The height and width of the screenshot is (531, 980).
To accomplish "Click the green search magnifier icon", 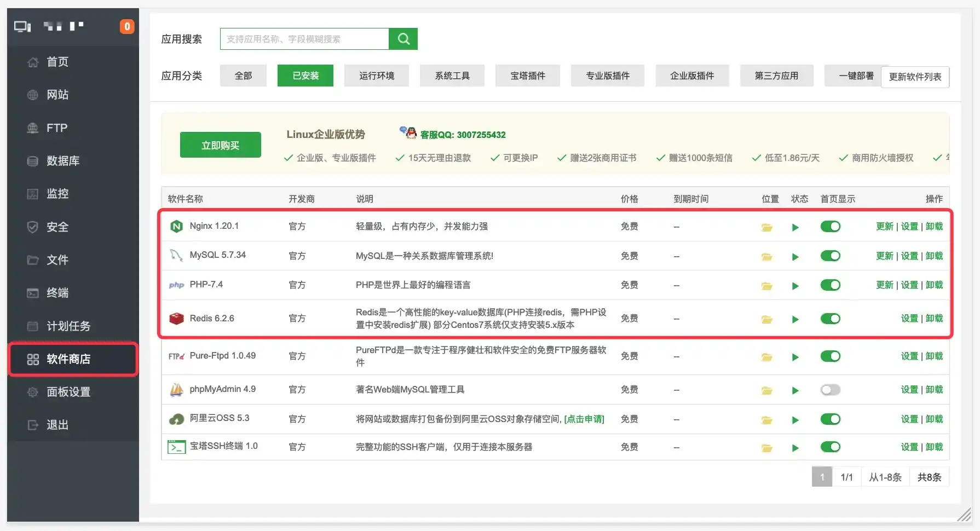I will 403,38.
